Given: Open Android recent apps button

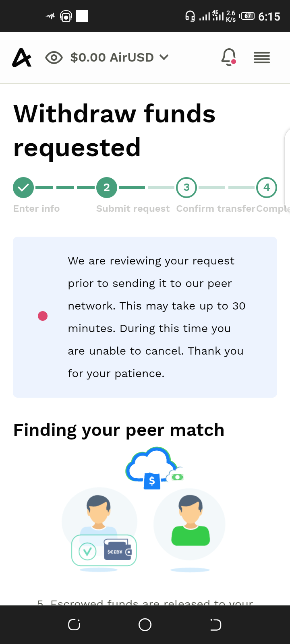Looking at the screenshot, I should click(x=74, y=625).
